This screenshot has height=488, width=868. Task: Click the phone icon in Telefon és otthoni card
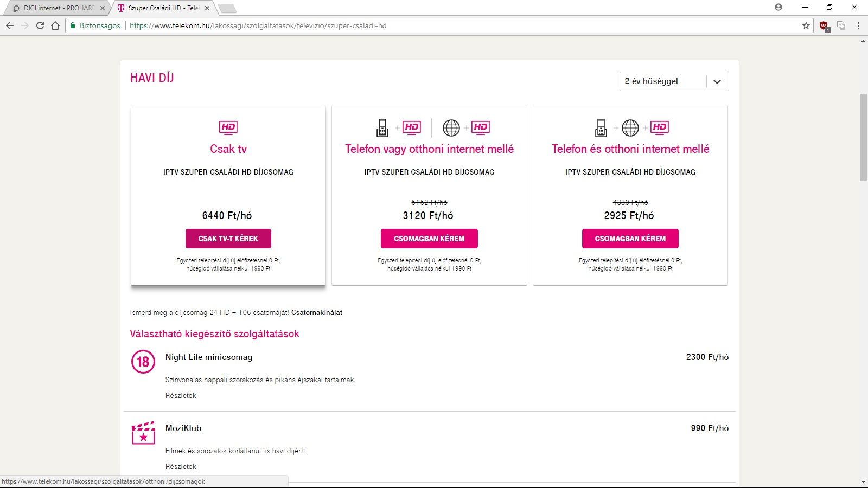click(601, 127)
